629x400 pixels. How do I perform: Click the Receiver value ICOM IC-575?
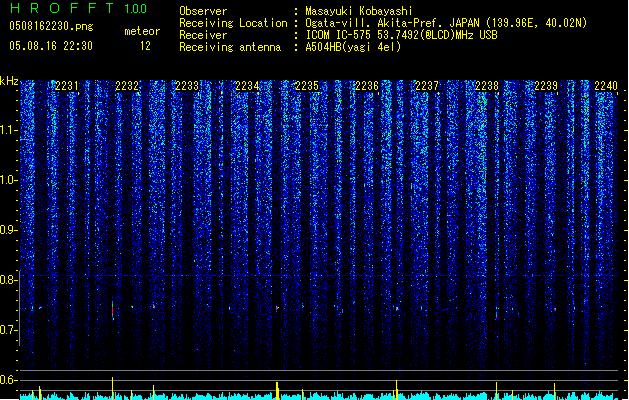tap(338, 35)
